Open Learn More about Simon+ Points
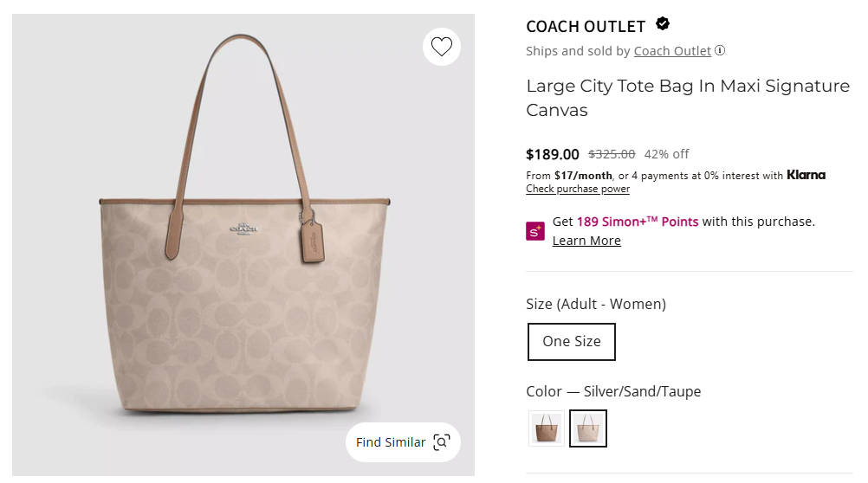The image size is (868, 483). 586,241
